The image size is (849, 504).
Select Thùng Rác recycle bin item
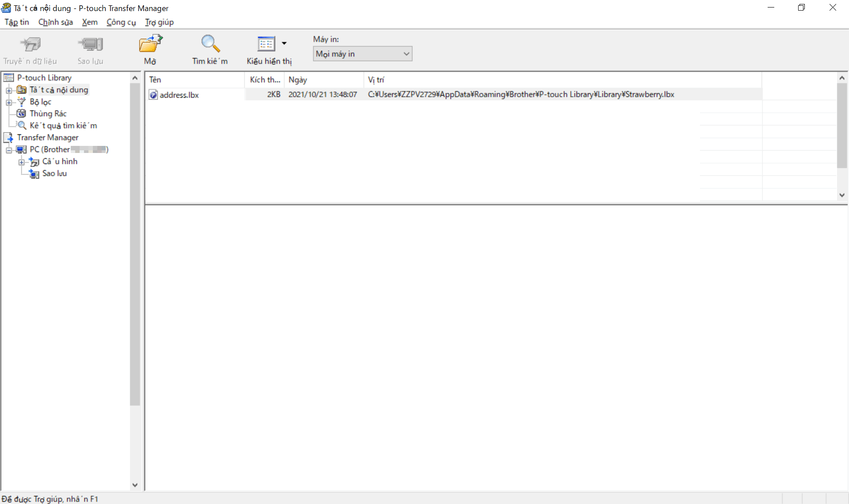[48, 114]
